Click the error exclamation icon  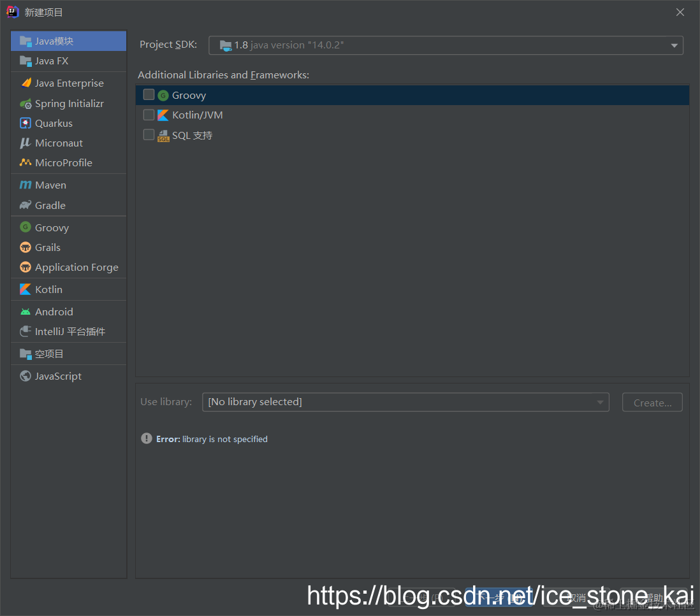click(x=147, y=438)
